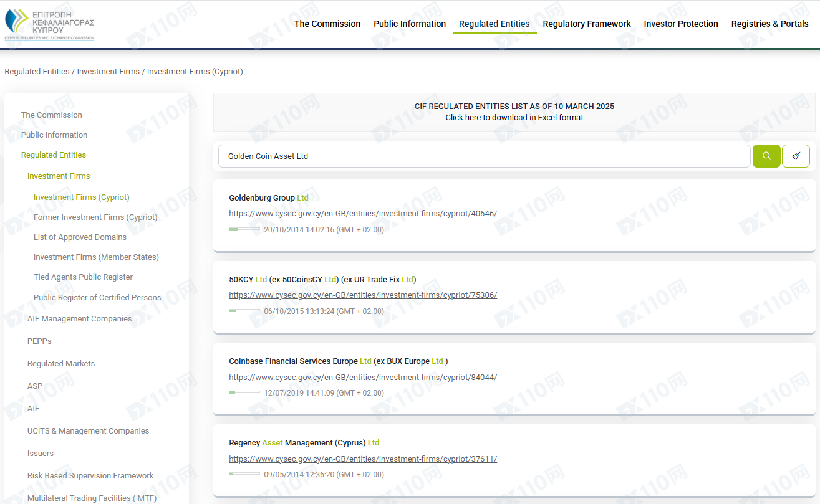Open Investor Protection top menu
Screen dimensions: 820x504
pos(681,24)
